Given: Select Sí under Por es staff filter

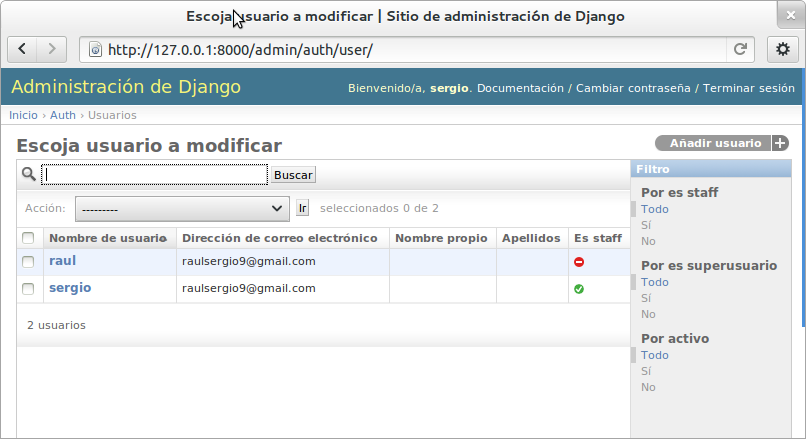Looking at the screenshot, I should pyautogui.click(x=646, y=225).
